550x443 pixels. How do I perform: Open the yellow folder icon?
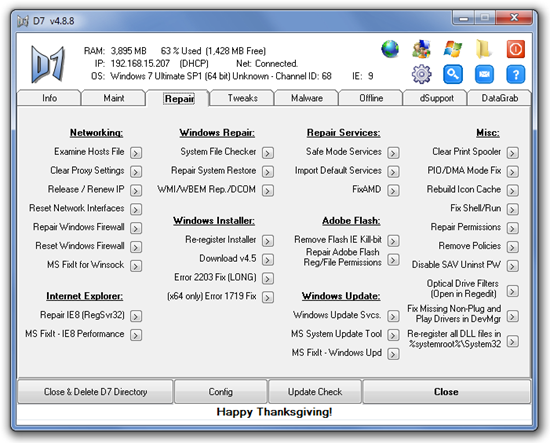[x=484, y=49]
